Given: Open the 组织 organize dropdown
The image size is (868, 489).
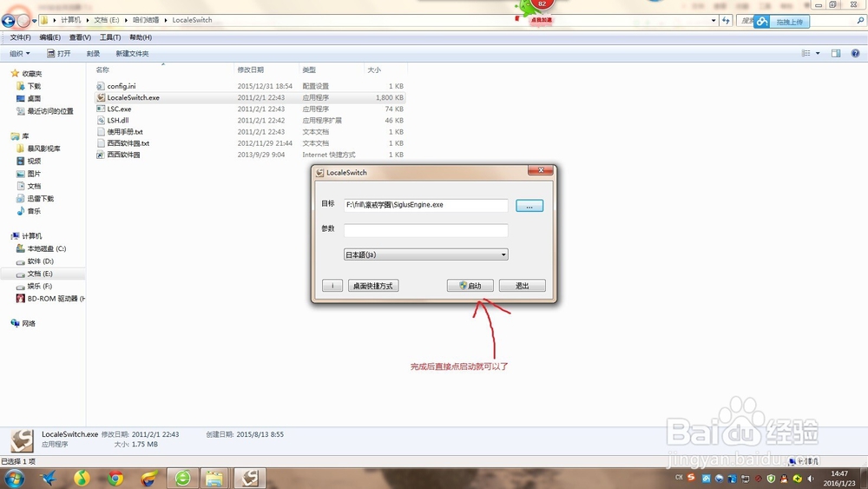Looking at the screenshot, I should pyautogui.click(x=19, y=54).
